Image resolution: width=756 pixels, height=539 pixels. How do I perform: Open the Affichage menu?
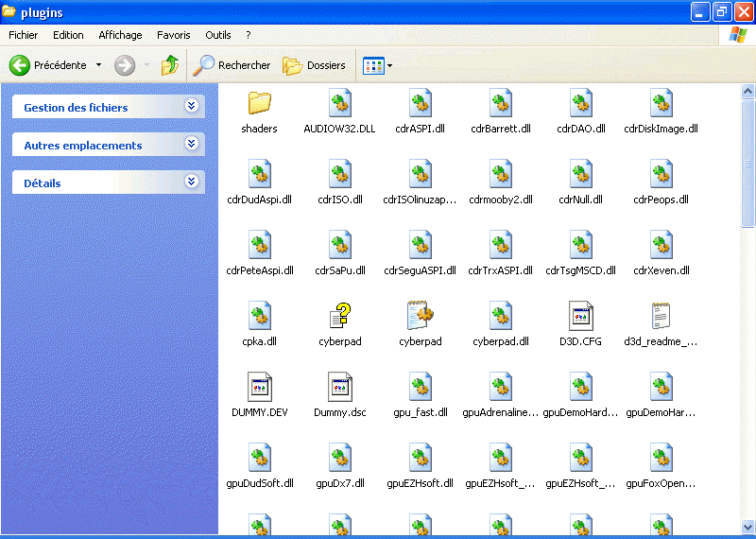pyautogui.click(x=120, y=35)
